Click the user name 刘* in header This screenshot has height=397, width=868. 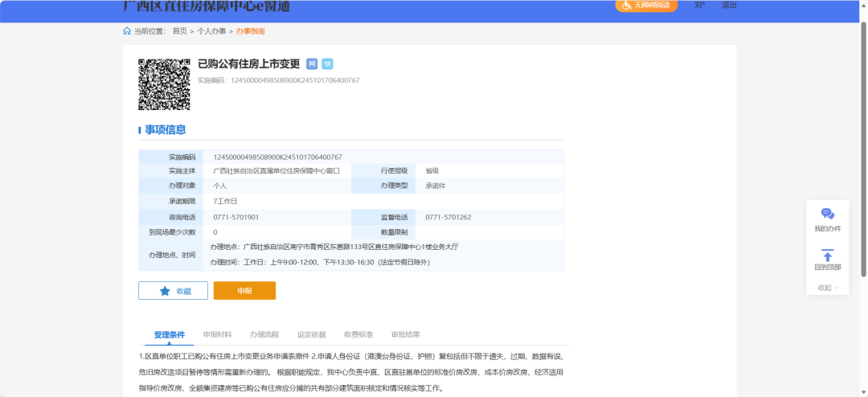pos(699,5)
